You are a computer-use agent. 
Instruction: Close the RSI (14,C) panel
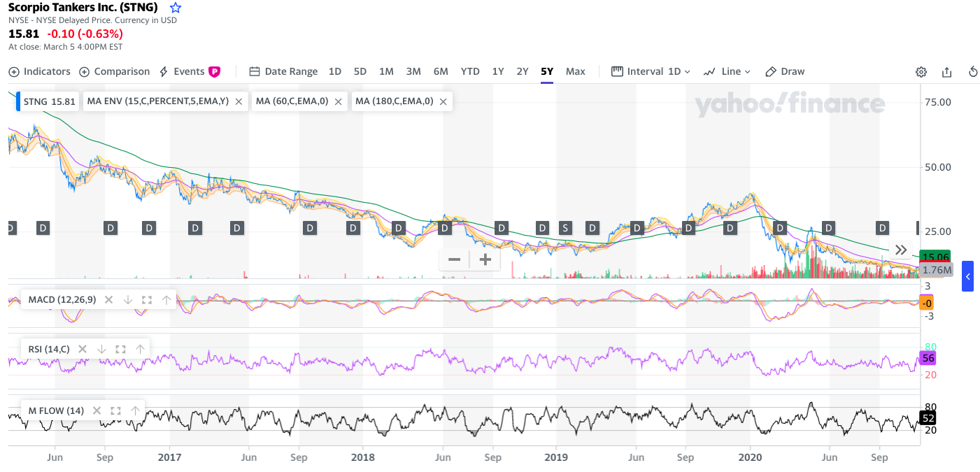[83, 349]
